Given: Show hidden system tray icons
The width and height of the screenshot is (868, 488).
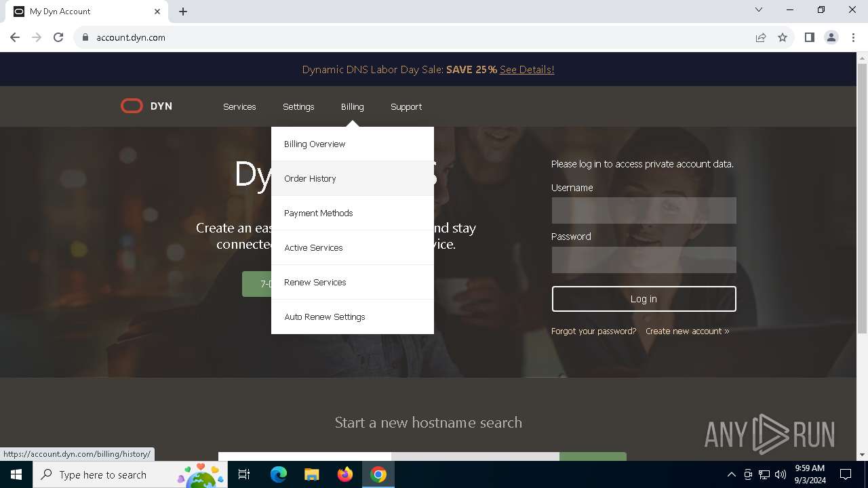Looking at the screenshot, I should (731, 474).
